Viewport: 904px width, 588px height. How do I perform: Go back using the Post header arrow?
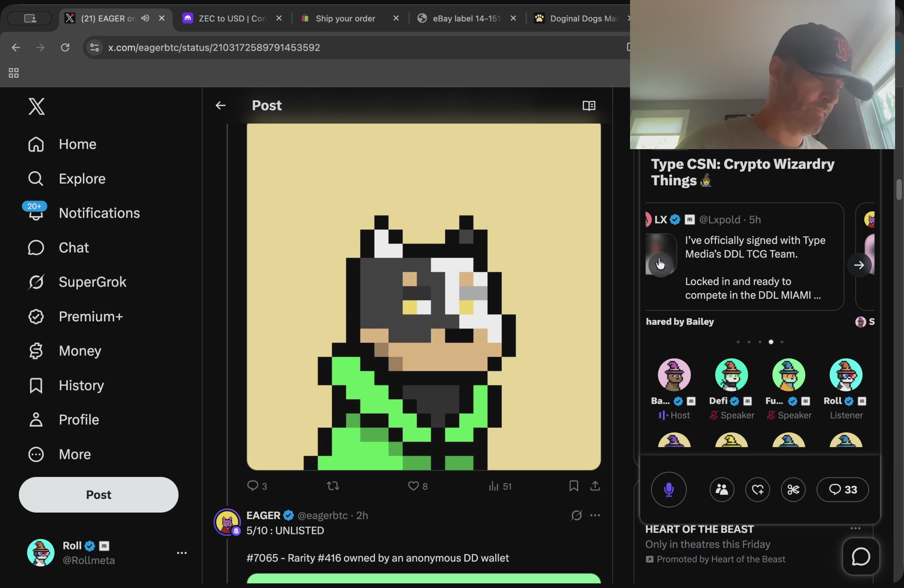click(220, 105)
